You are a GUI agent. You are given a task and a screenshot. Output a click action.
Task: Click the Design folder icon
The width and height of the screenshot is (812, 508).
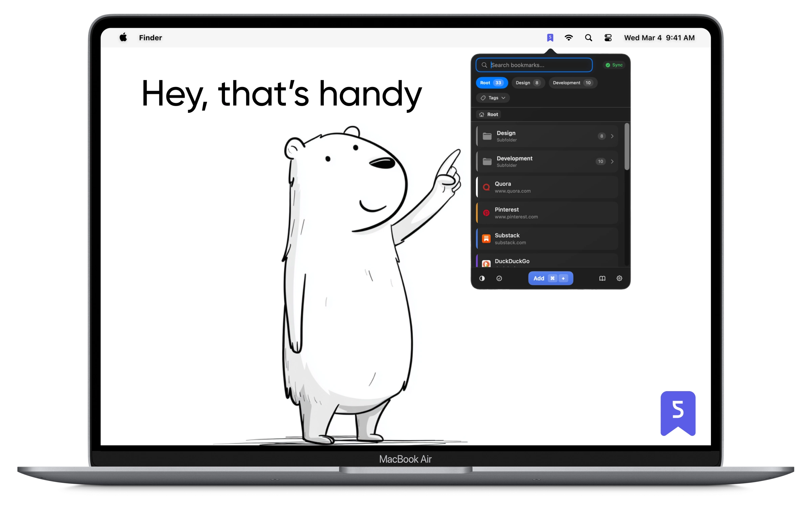point(487,136)
